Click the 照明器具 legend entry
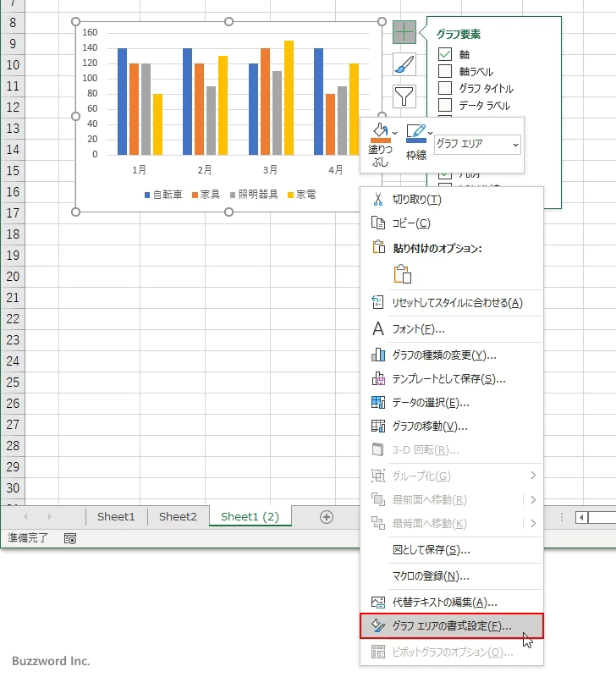Viewport: 616px width, 677px height. pyautogui.click(x=254, y=195)
